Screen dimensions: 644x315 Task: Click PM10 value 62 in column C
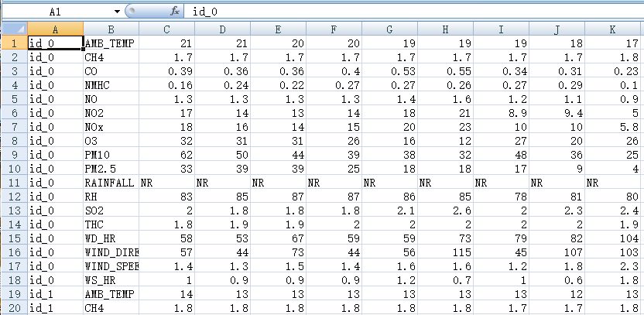(166, 155)
